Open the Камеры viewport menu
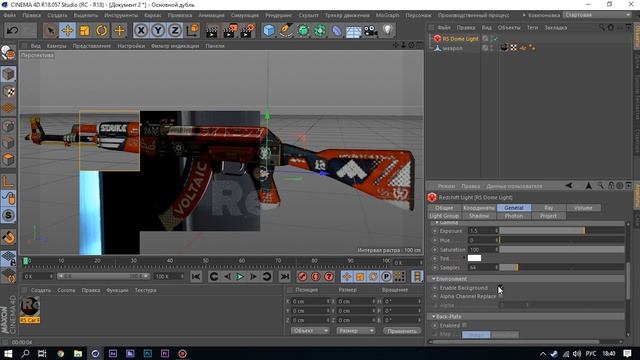The height and width of the screenshot is (360, 640). tap(56, 46)
